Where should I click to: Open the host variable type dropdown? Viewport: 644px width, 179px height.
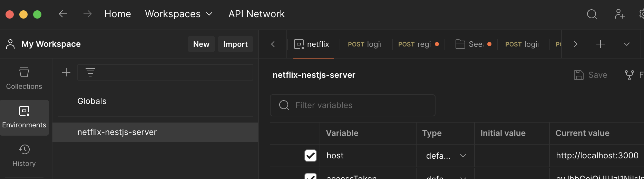click(446, 156)
